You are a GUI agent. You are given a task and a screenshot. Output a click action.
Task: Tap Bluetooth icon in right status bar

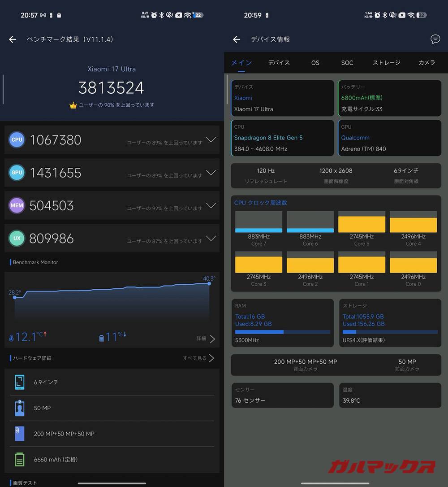pyautogui.click(x=385, y=15)
